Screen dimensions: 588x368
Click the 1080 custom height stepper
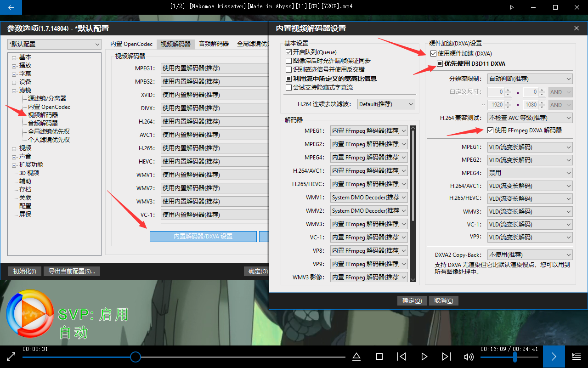[542, 105]
